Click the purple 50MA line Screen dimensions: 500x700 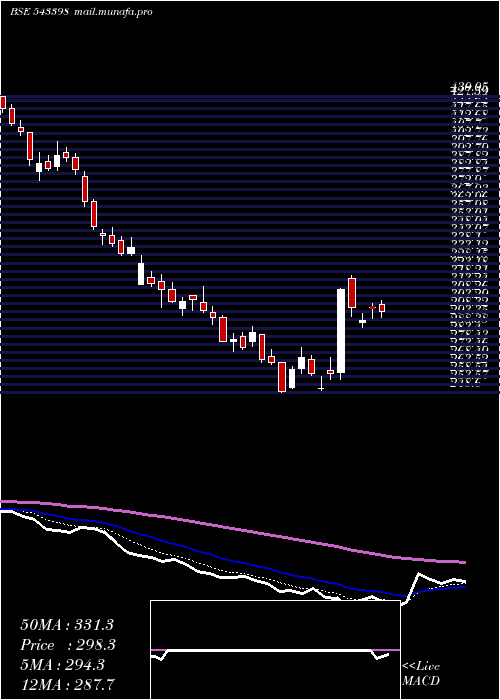232,530
